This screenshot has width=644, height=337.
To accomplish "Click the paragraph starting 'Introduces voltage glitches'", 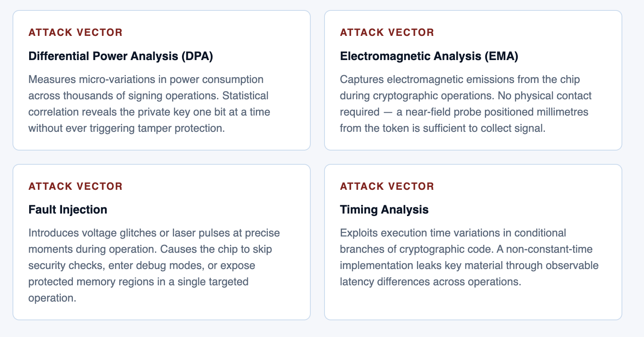I will pyautogui.click(x=154, y=265).
